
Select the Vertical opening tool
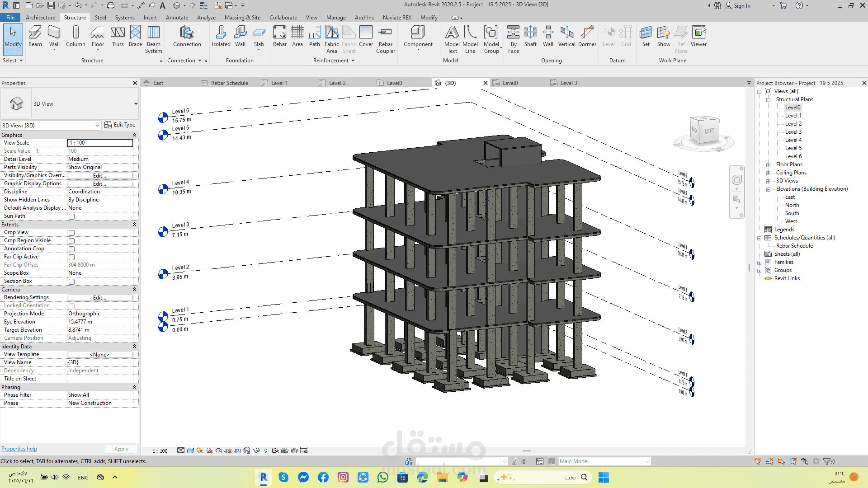566,36
